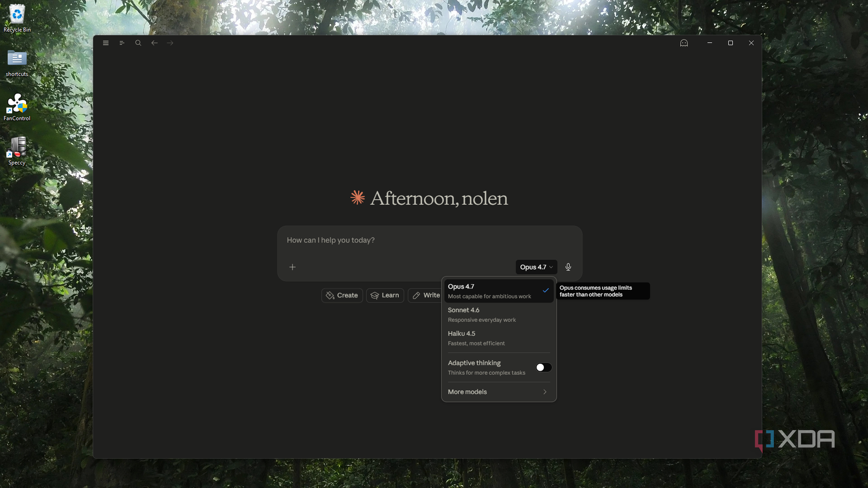Maximize the Claude window
The height and width of the screenshot is (488, 868).
tap(730, 43)
